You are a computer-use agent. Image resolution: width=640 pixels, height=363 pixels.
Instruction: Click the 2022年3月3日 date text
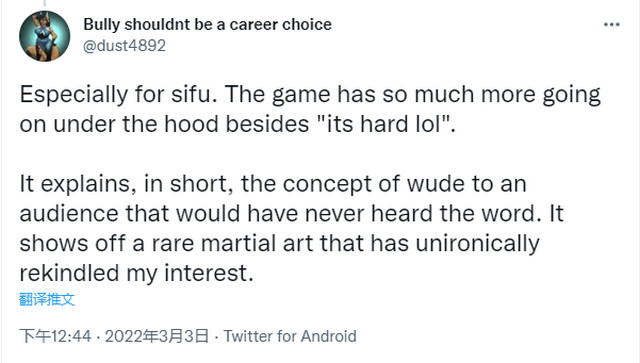coord(157,336)
